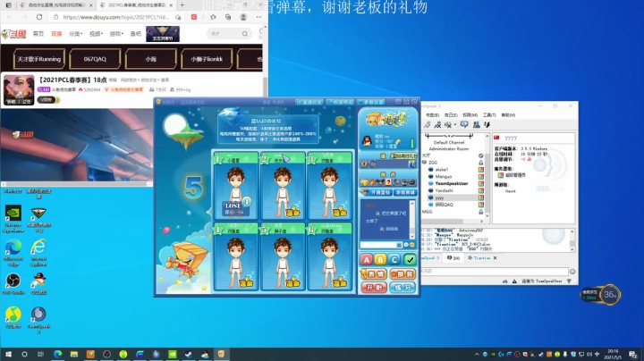Select streamer tab 小狮子lionkk

pyautogui.click(x=207, y=59)
